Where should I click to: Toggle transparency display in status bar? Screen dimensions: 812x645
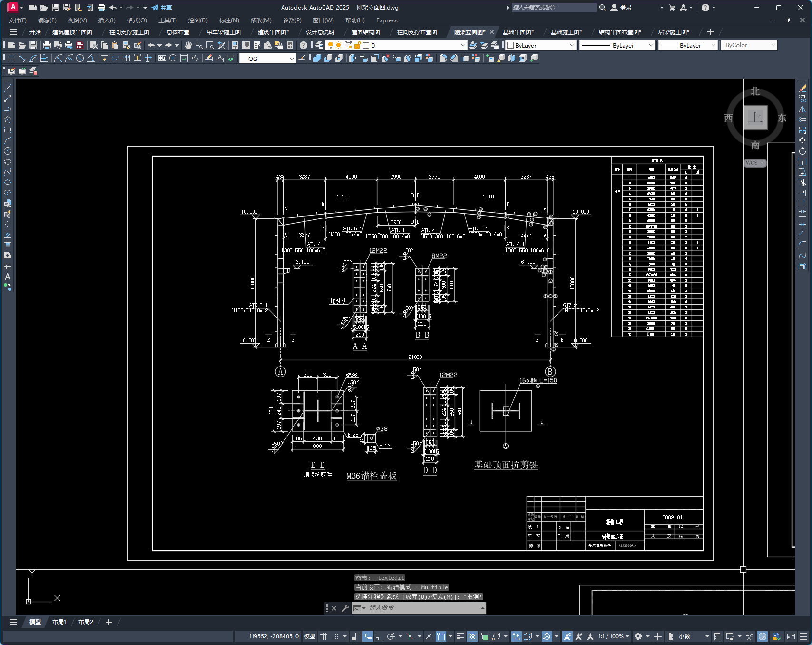472,636
